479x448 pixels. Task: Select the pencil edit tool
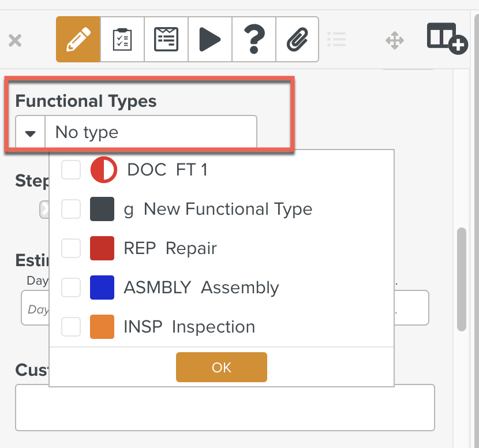coord(78,39)
